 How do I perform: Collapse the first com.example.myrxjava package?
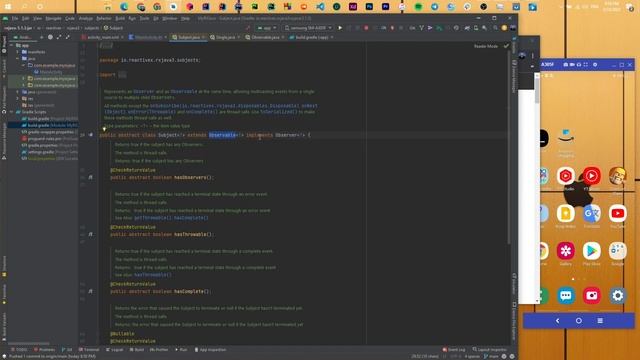click(24, 65)
